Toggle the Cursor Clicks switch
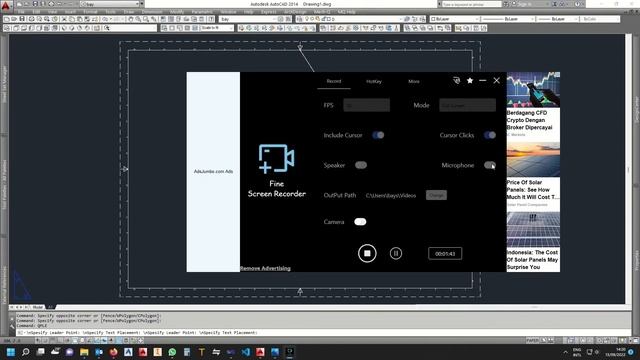This screenshot has height=360, width=640. [490, 135]
